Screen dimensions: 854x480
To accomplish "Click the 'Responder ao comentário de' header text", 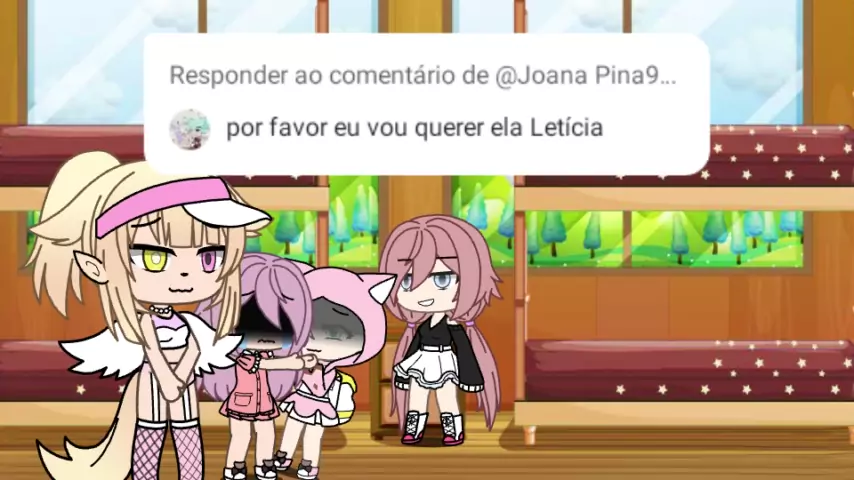I will pos(329,75).
